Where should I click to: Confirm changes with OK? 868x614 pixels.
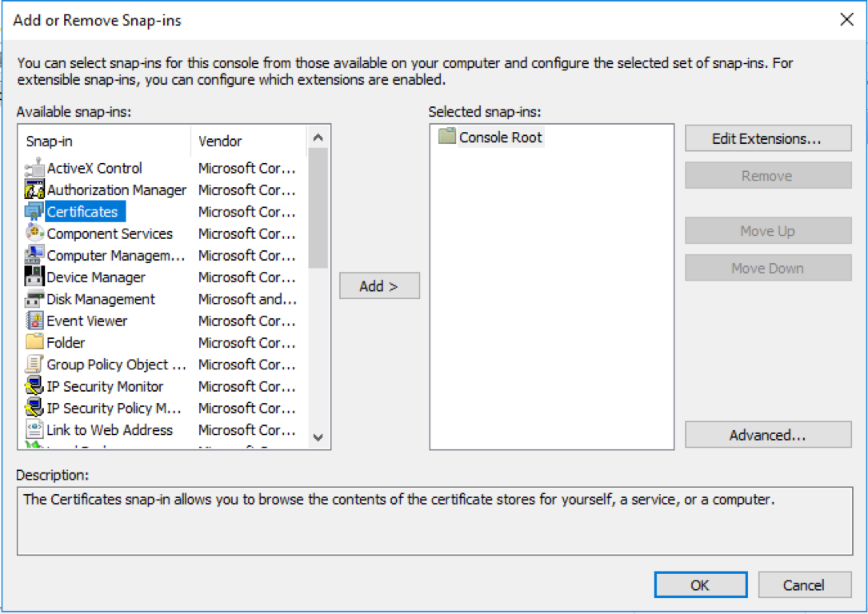(700, 584)
